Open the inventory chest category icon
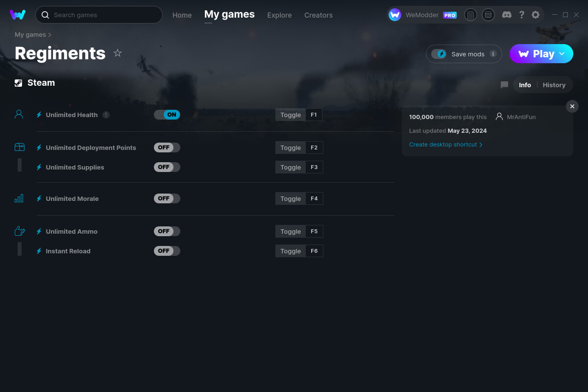Screen dimensions: 588x392 click(19, 147)
